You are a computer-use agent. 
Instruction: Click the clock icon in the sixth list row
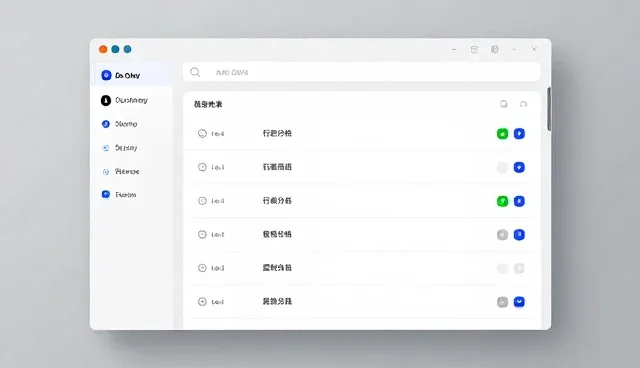tap(202, 301)
